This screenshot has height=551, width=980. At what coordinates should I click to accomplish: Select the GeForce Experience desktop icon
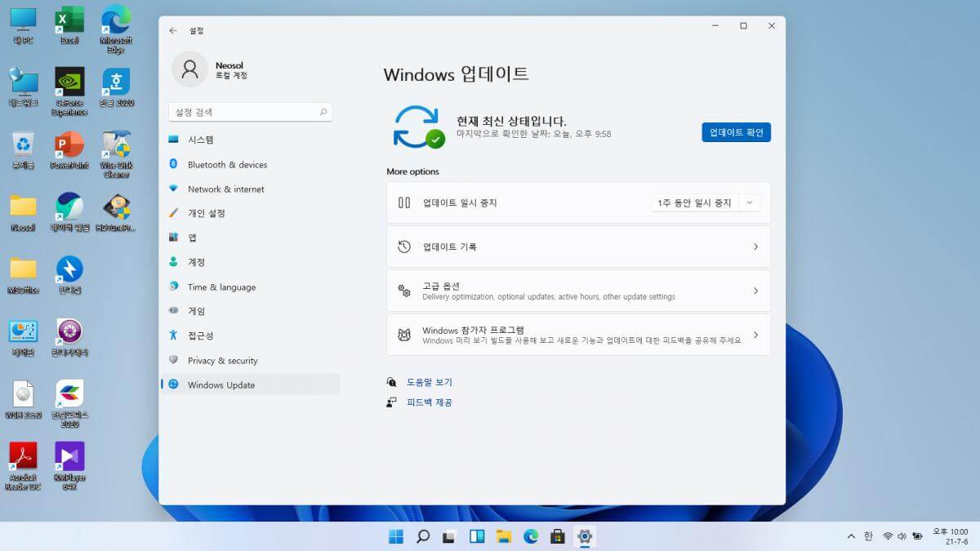(69, 91)
